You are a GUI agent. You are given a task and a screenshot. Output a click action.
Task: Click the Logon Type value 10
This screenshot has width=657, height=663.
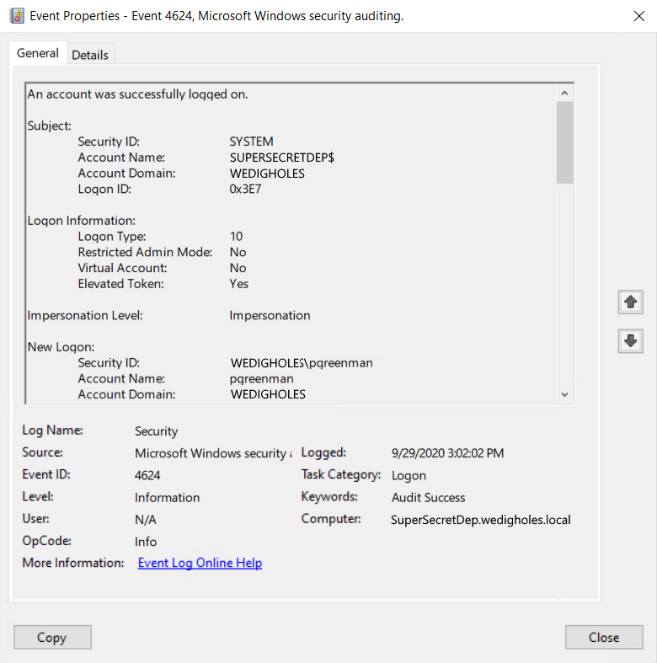[236, 236]
